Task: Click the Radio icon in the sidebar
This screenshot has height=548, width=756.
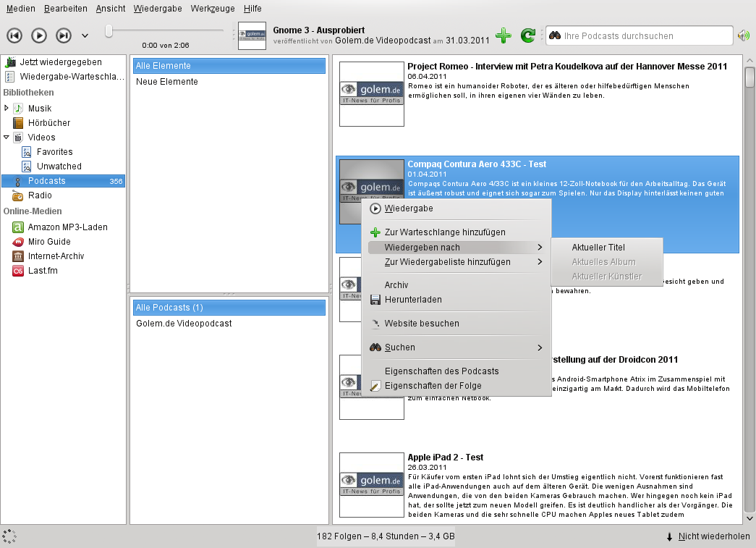Action: (18, 195)
